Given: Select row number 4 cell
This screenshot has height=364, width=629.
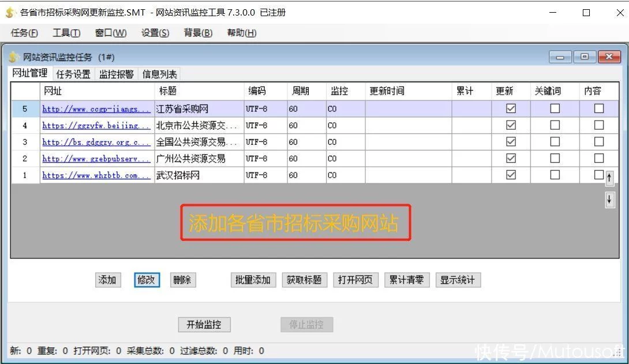Looking at the screenshot, I should coord(25,126).
